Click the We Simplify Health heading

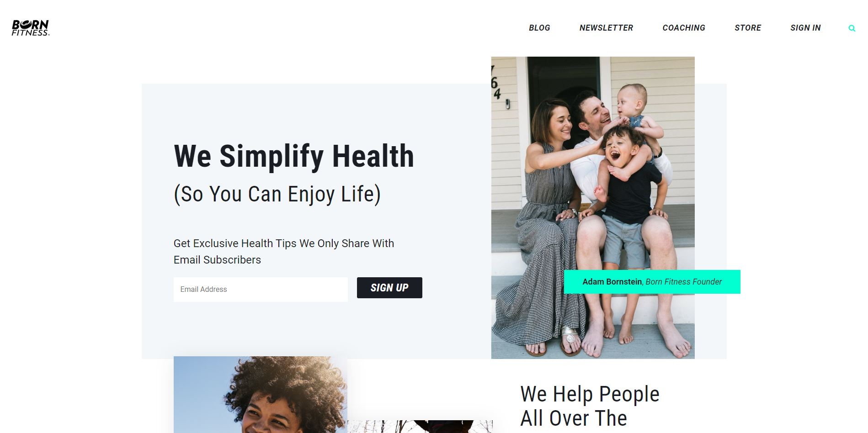pos(294,156)
